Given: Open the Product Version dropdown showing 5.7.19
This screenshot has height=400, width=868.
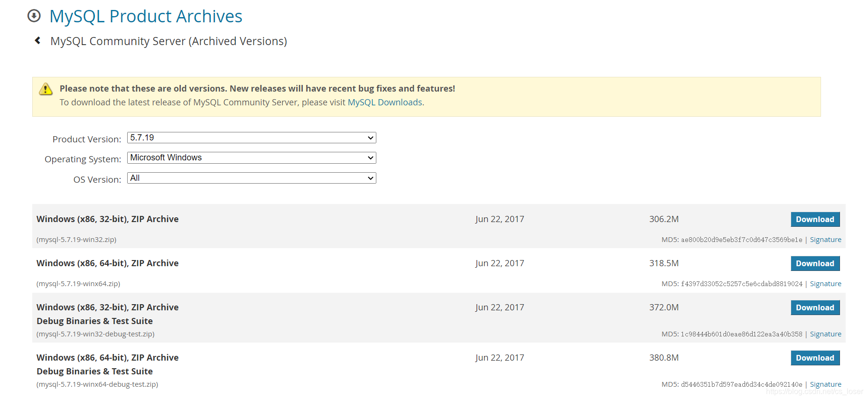Looking at the screenshot, I should 252,138.
